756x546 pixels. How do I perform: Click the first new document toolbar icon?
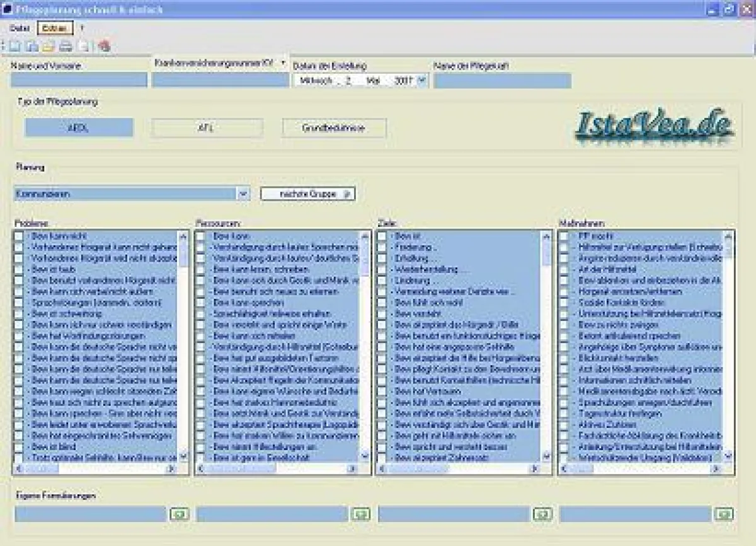(14, 46)
